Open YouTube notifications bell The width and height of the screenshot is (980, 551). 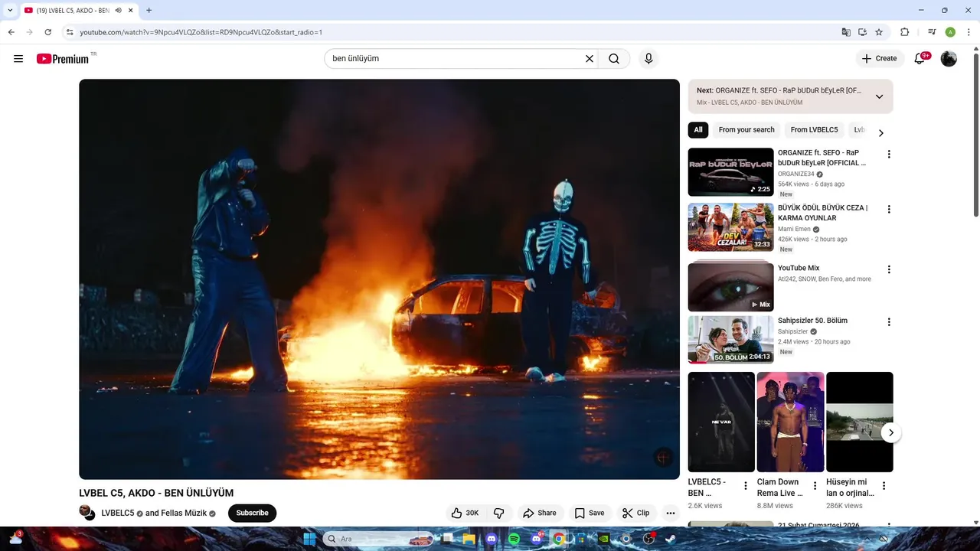click(920, 59)
